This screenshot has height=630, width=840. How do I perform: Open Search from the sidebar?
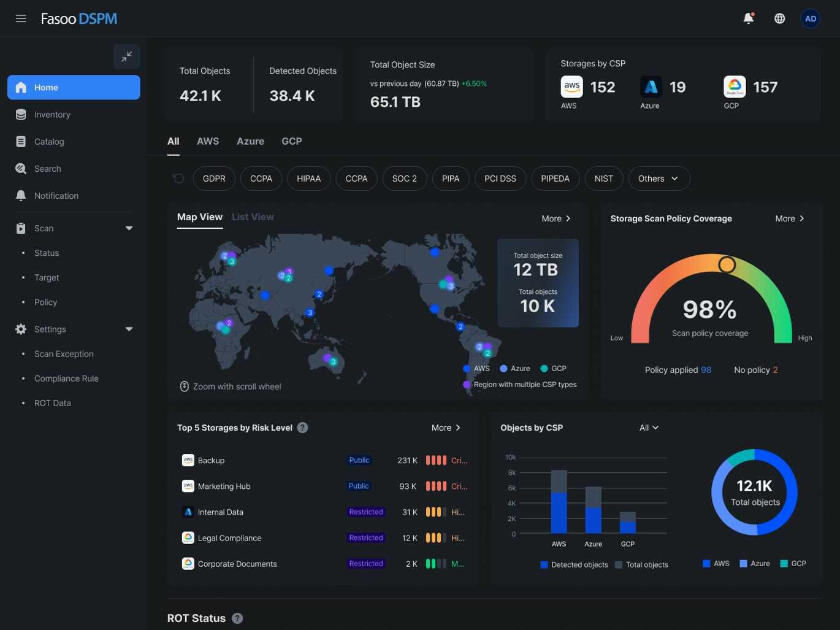(47, 168)
